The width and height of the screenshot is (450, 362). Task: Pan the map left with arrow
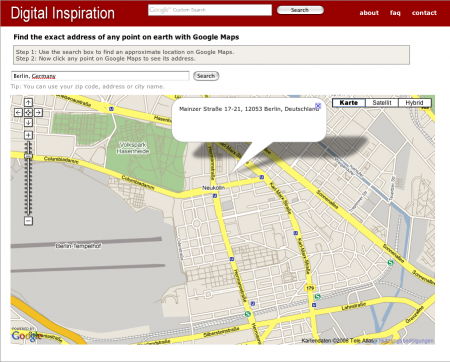pos(18,113)
